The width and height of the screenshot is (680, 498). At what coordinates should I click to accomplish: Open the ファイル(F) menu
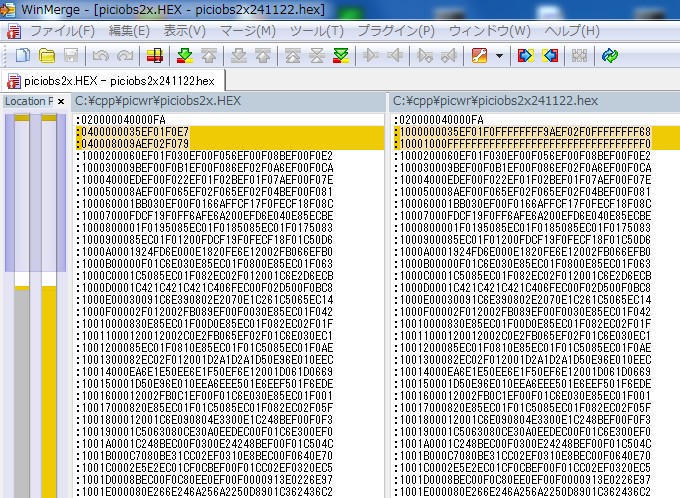[62, 31]
